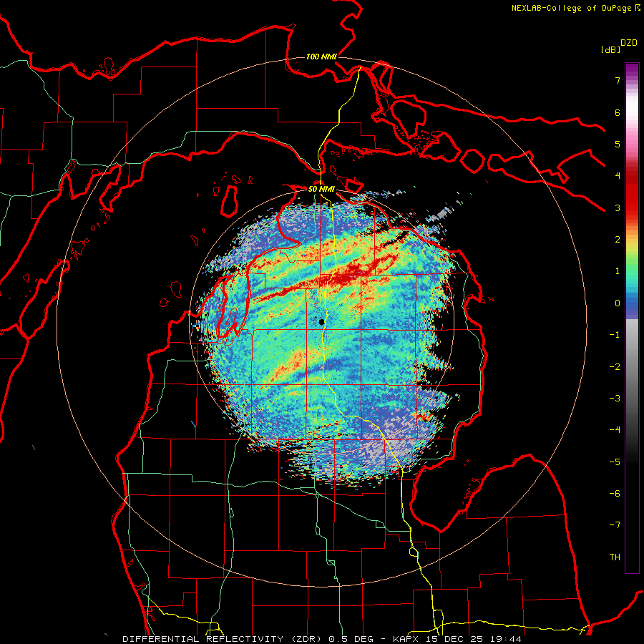Screen dimensions: 644x644
Task: Click the 100 NMI range ring label
Action: pyautogui.click(x=321, y=57)
